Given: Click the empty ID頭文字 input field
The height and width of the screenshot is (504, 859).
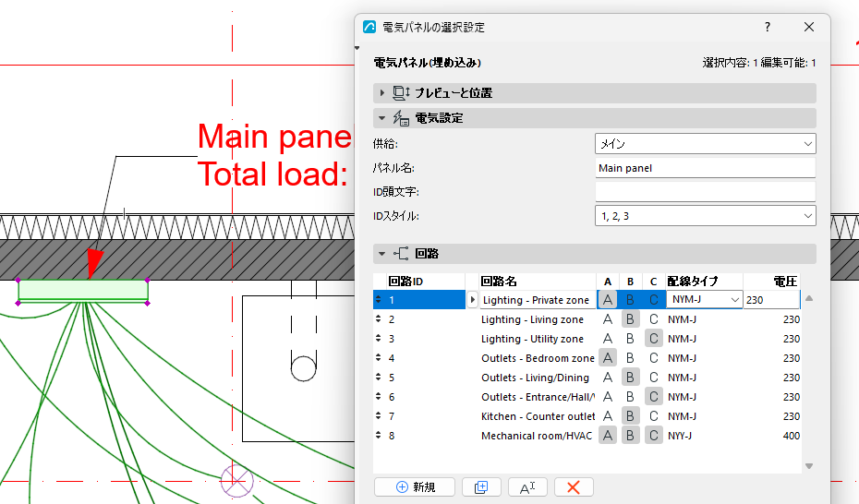Looking at the screenshot, I should (x=706, y=192).
